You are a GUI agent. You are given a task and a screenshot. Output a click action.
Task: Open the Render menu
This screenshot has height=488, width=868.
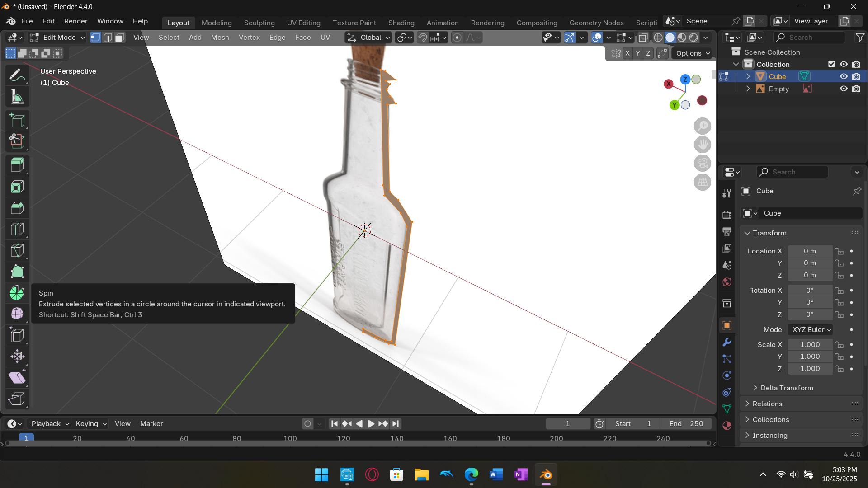point(75,21)
